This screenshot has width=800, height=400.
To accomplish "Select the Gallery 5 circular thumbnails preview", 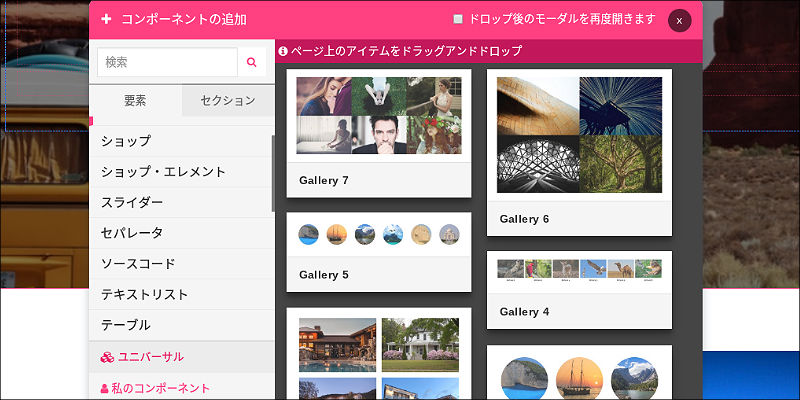I will click(x=379, y=234).
